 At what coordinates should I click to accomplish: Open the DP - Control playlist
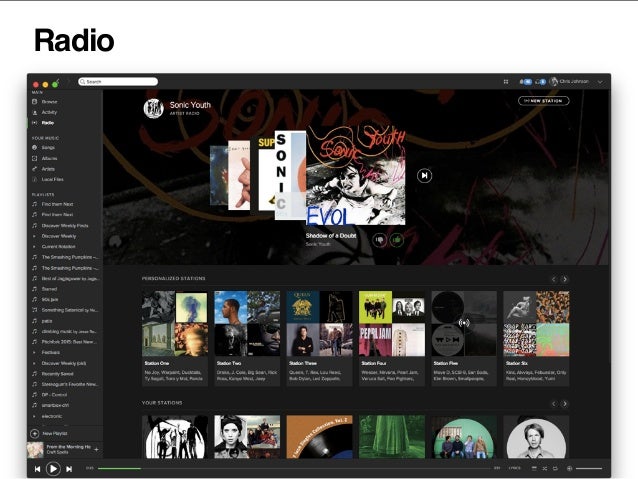[54, 395]
